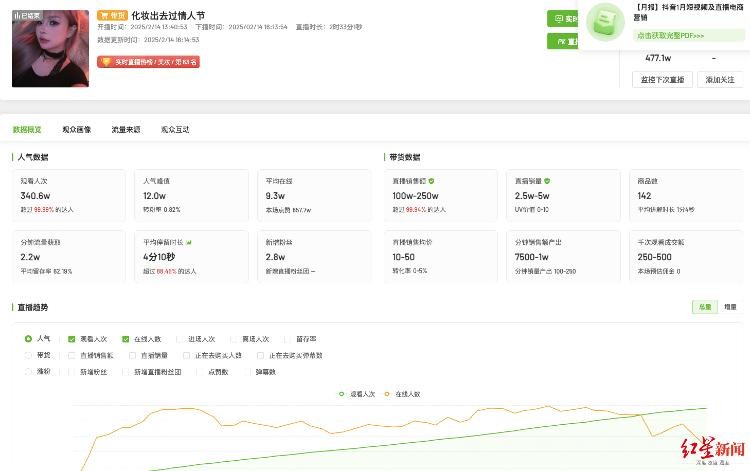This screenshot has width=750, height=471.
Task: Switch the trend chart to 增量 mode
Action: coord(730,307)
